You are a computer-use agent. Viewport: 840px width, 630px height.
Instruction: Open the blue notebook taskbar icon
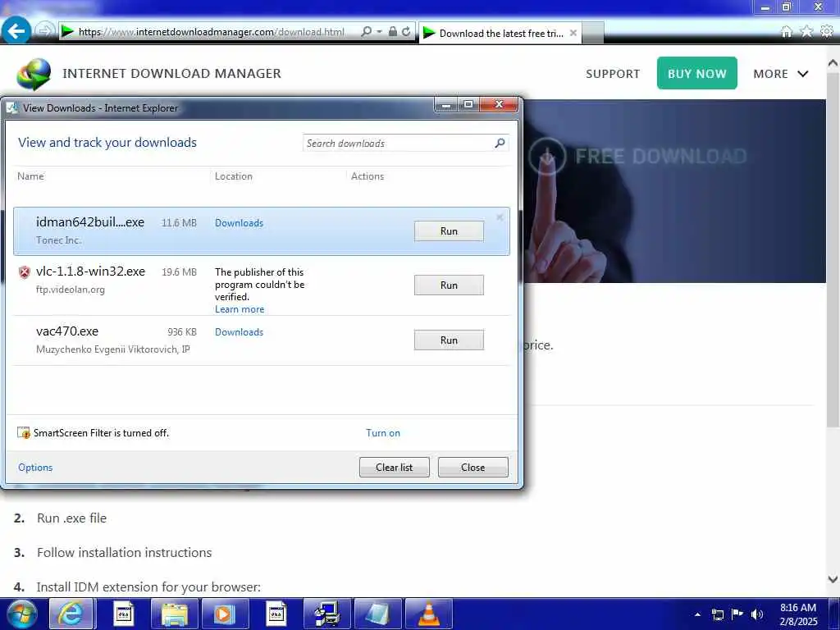377,614
